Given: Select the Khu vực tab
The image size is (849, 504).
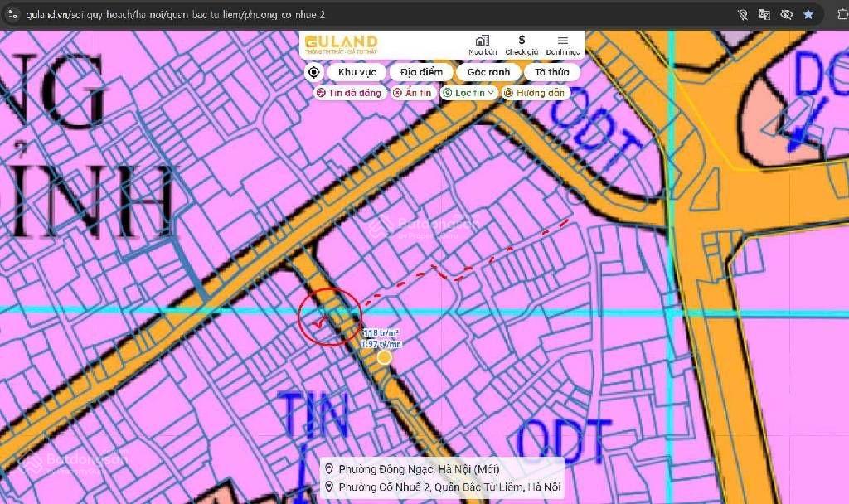Looking at the screenshot, I should (x=357, y=72).
